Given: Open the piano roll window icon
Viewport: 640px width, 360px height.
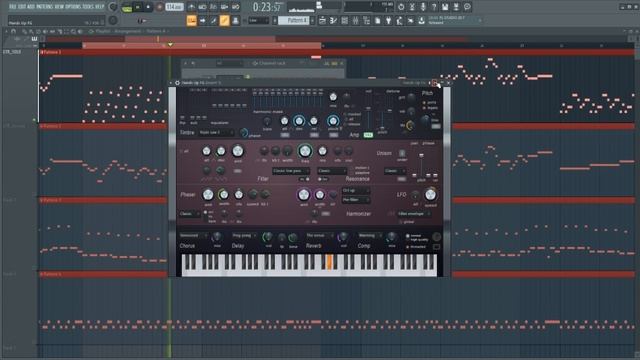Looking at the screenshot, I should (x=333, y=20).
